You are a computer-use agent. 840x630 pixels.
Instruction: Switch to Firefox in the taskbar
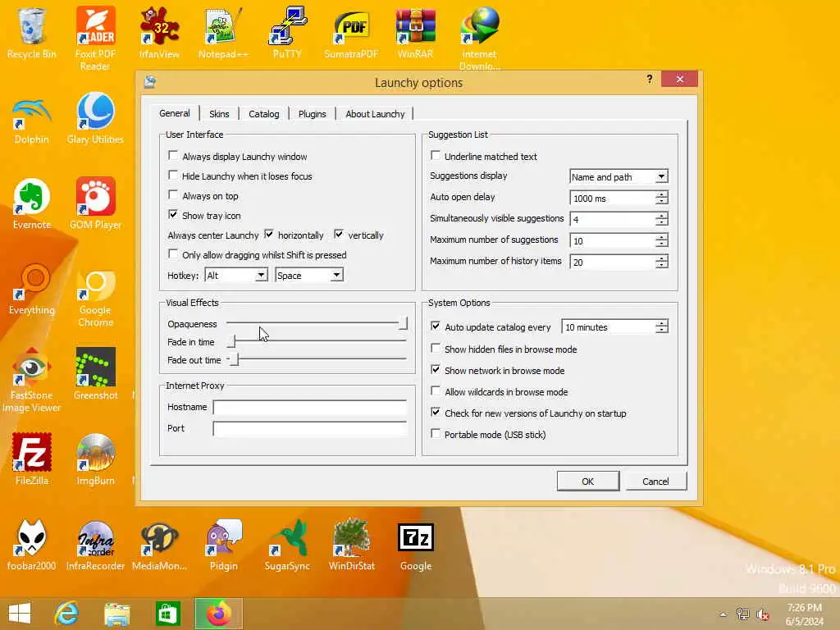pos(218,614)
